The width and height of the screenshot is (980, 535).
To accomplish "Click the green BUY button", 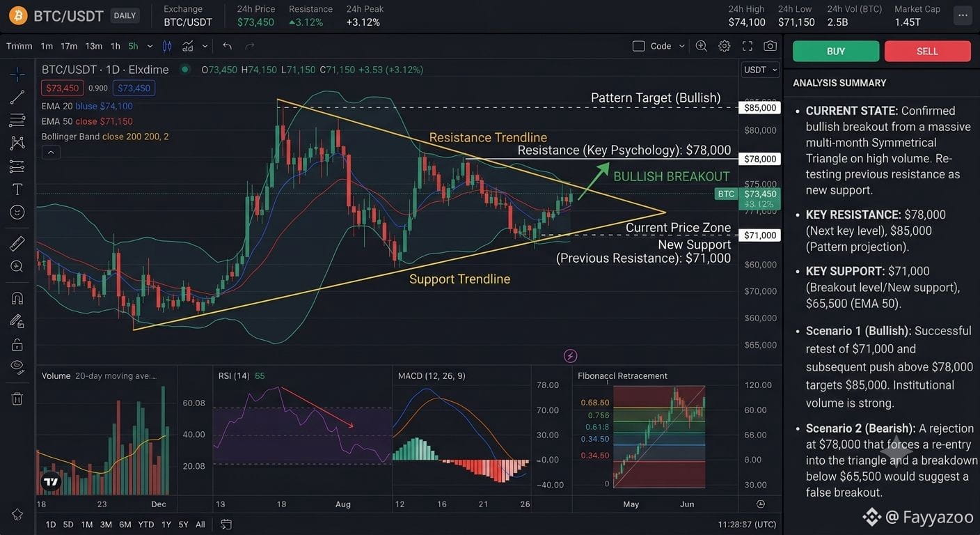I will coord(836,51).
